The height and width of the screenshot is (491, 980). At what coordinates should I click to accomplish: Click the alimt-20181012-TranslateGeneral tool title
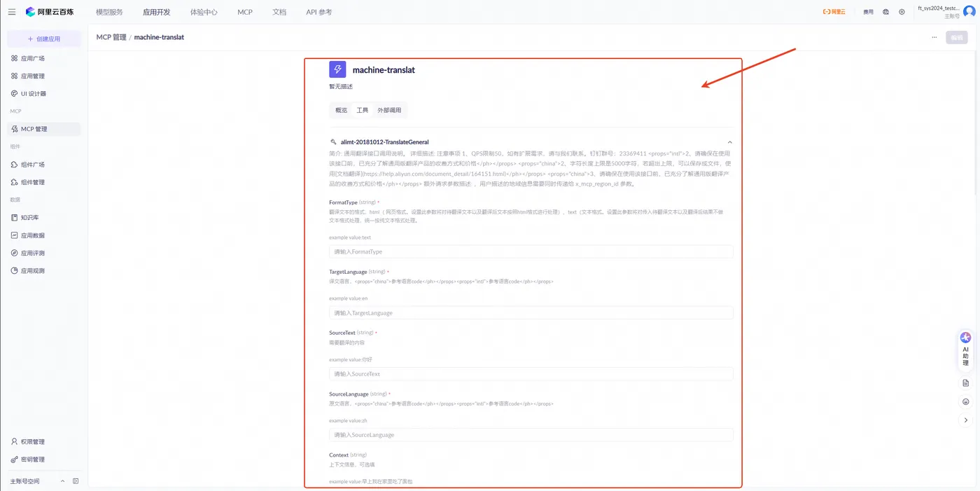[x=384, y=141]
